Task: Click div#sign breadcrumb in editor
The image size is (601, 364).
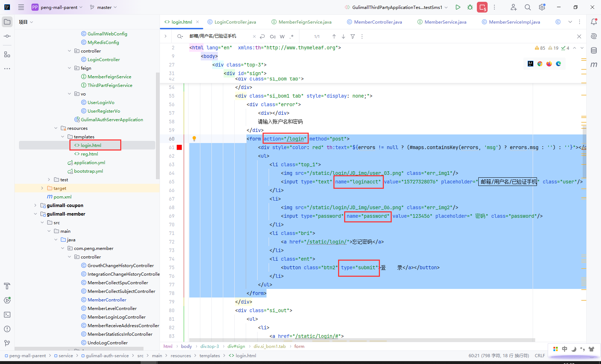Action: (236, 346)
